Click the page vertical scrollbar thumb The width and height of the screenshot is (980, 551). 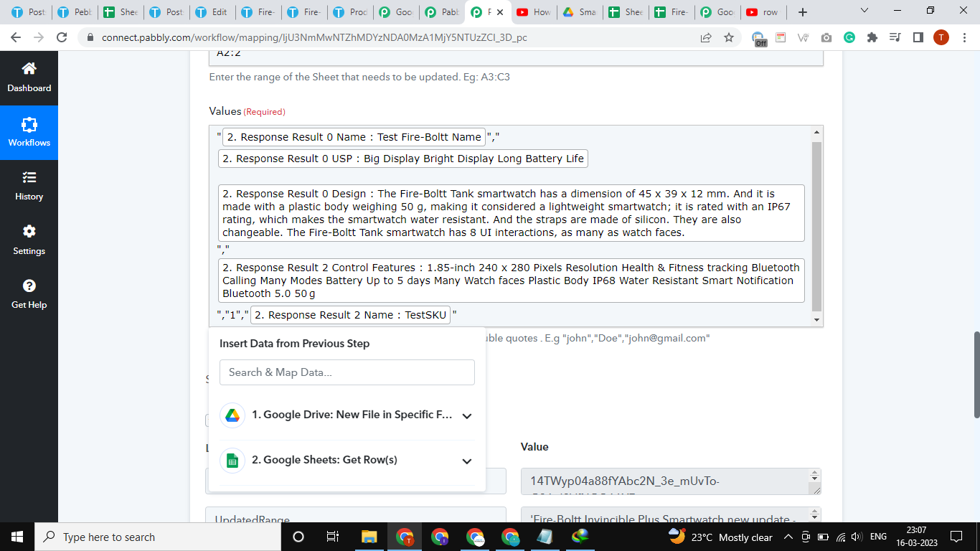976,375
